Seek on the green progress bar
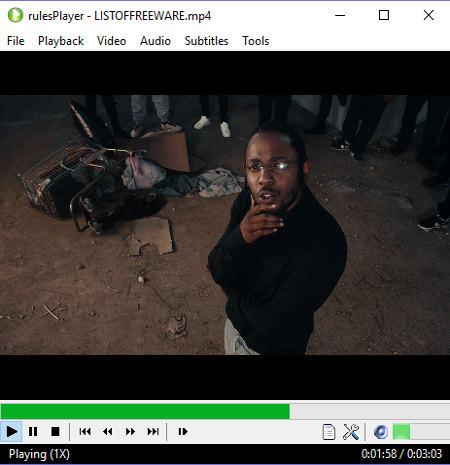This screenshot has height=465, width=450. tap(225, 411)
